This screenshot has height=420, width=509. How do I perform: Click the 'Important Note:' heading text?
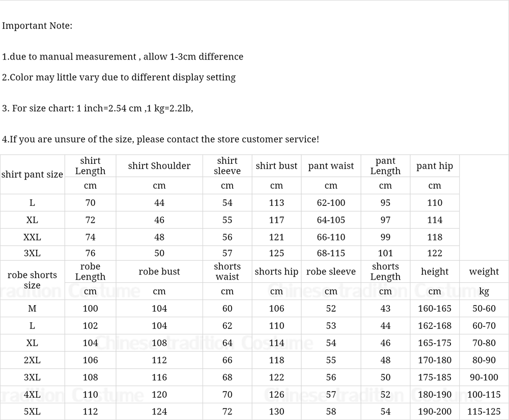tap(37, 25)
